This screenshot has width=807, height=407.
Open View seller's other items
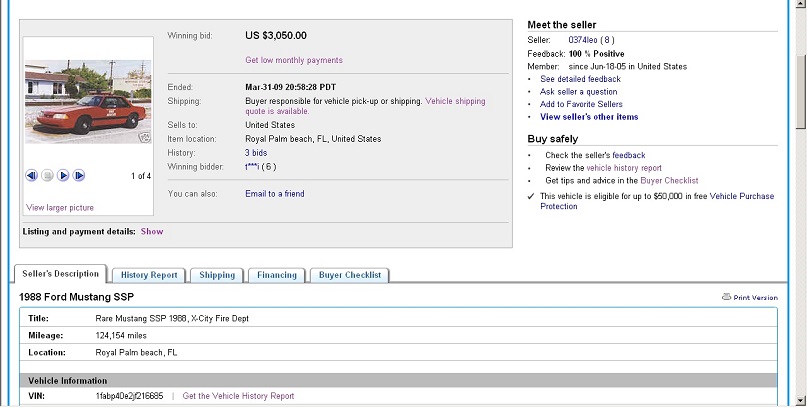tap(589, 117)
